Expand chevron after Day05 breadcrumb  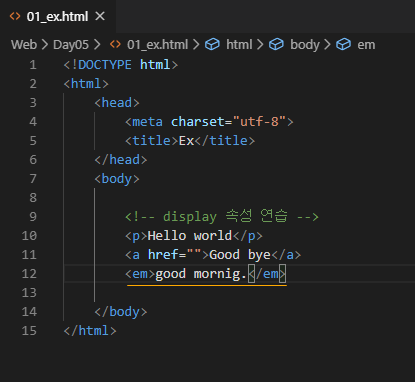tap(97, 45)
